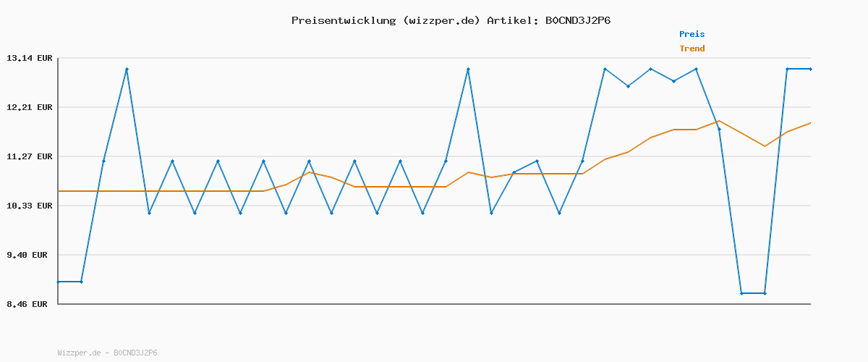868x362 pixels.
Task: Click the 12.21 EUR axis label
Action: (x=30, y=107)
